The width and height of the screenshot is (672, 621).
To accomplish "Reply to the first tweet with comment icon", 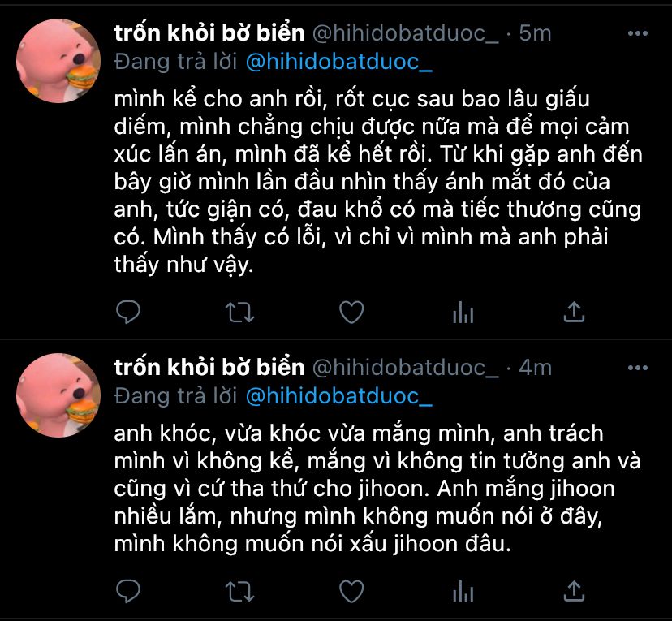I will pos(128,312).
